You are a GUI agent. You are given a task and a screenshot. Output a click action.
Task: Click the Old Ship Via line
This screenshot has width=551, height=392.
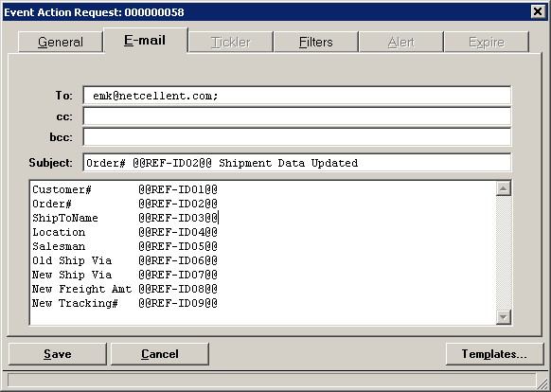coord(125,260)
